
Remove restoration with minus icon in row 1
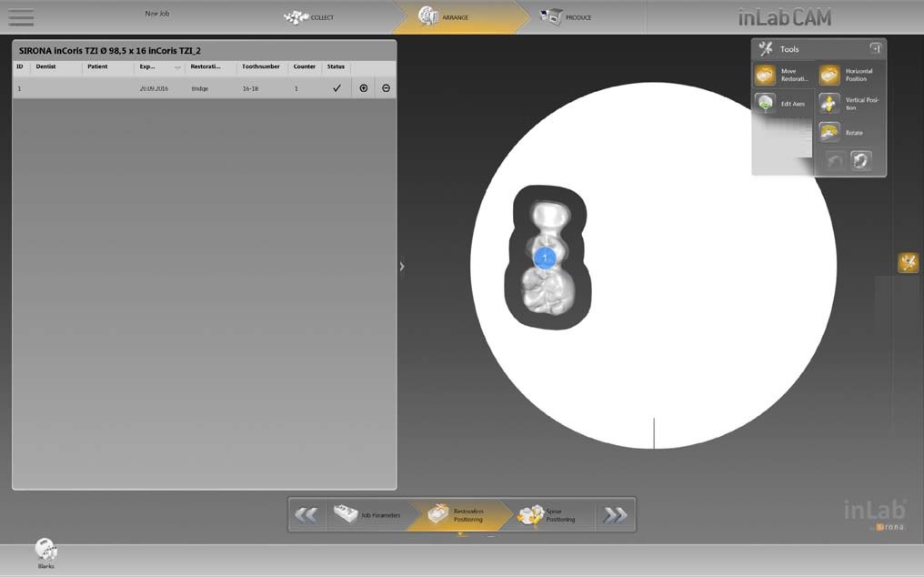(386, 88)
